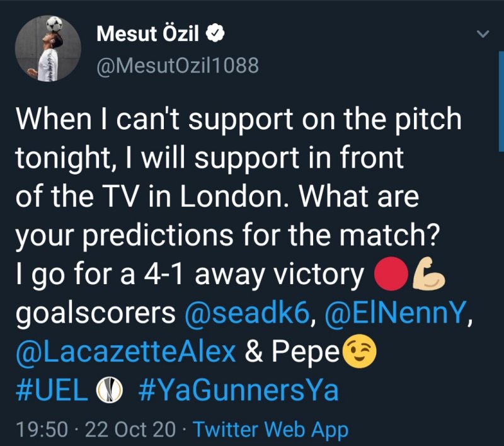This screenshot has height=446, width=504.
Task: Open the @MesutOzil1088 handle
Action: [x=177, y=65]
